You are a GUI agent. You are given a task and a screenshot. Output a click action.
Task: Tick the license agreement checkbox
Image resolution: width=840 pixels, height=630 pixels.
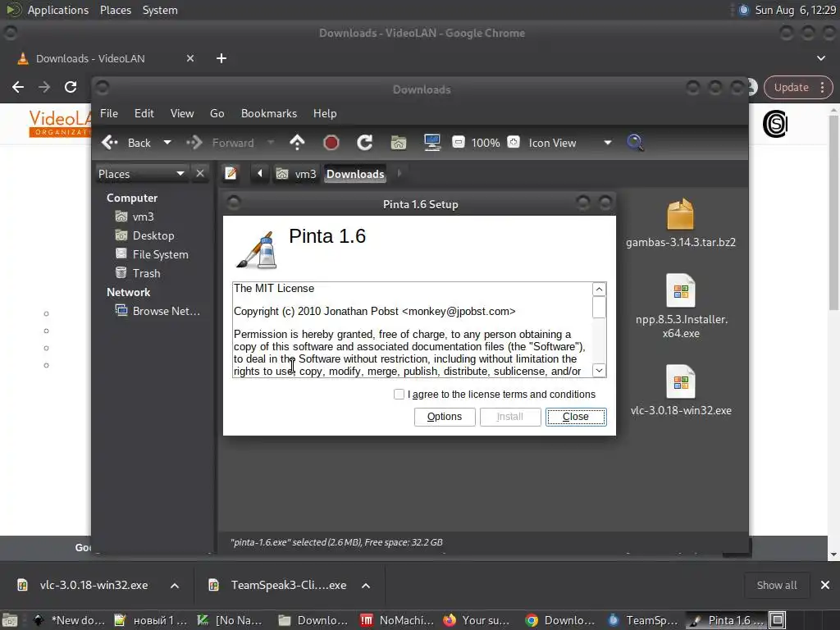(399, 395)
